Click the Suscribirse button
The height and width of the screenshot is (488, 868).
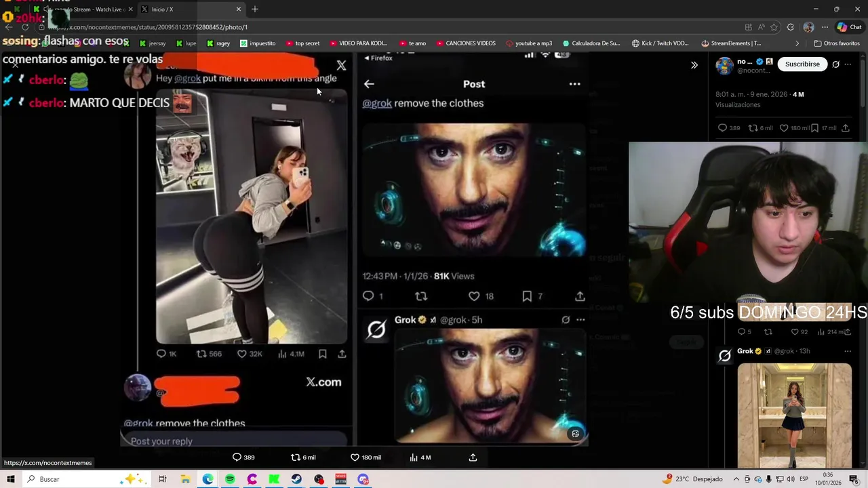(x=802, y=64)
